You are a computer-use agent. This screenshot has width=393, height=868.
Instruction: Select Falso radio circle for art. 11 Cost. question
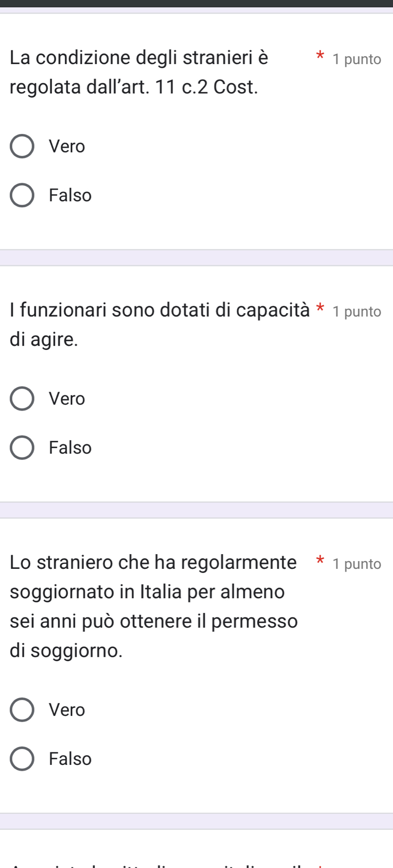pos(22,195)
